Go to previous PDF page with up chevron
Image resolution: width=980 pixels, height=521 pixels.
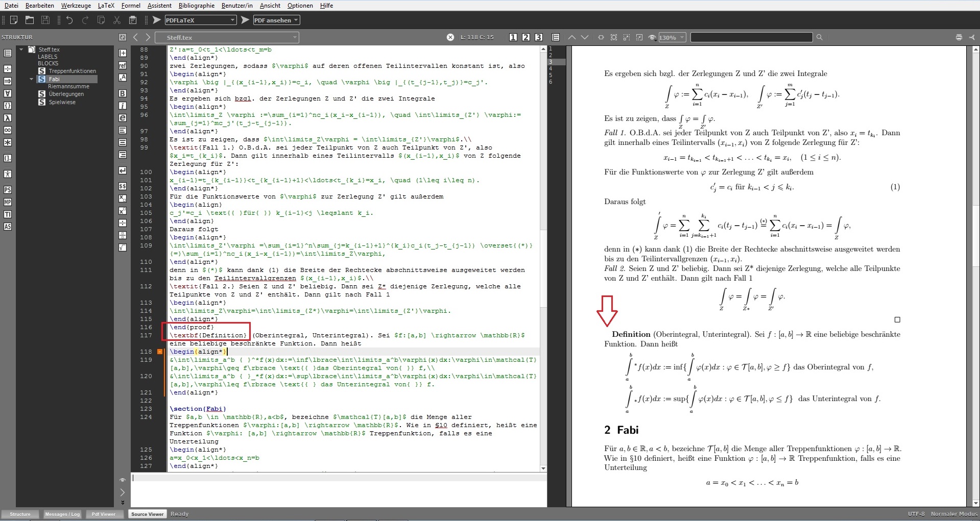(572, 37)
